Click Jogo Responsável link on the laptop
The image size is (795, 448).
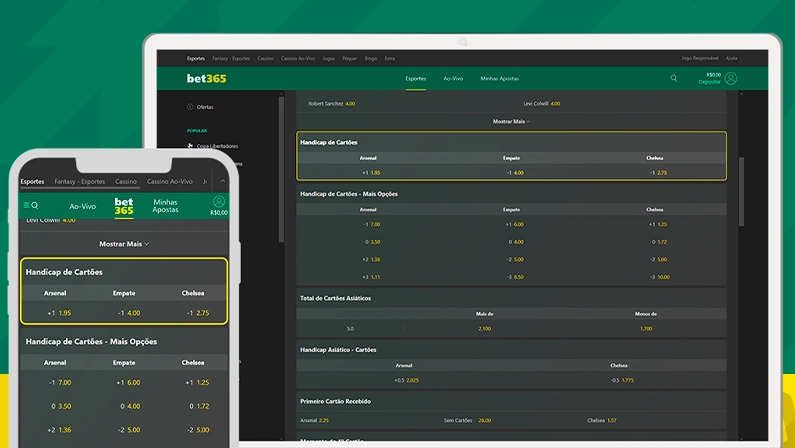point(700,58)
